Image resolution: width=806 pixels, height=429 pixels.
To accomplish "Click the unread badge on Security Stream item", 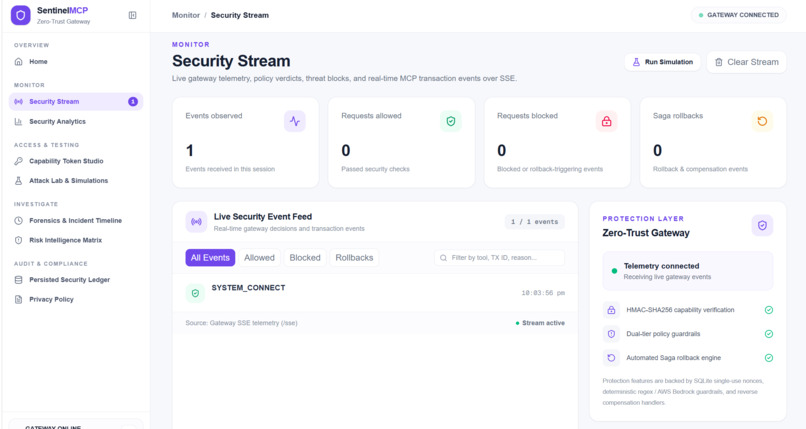I will click(133, 102).
